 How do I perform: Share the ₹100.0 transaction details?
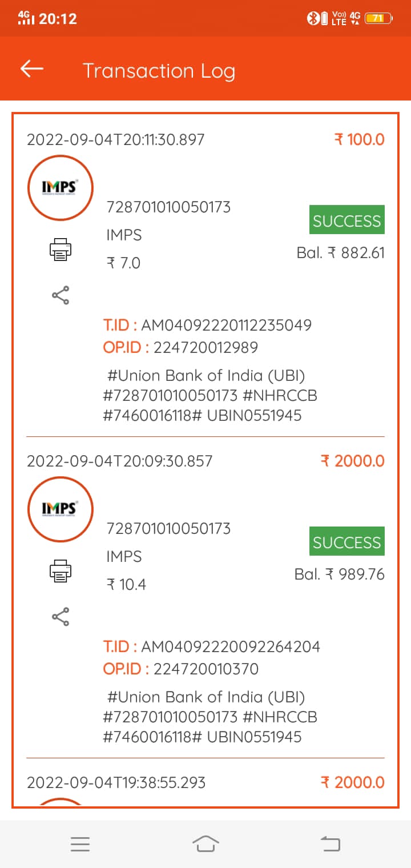click(60, 295)
